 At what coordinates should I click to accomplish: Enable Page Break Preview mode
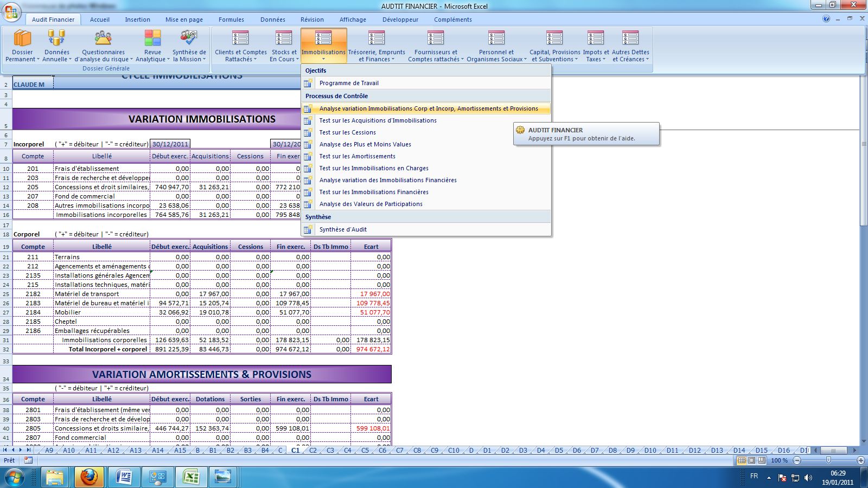[x=761, y=460]
